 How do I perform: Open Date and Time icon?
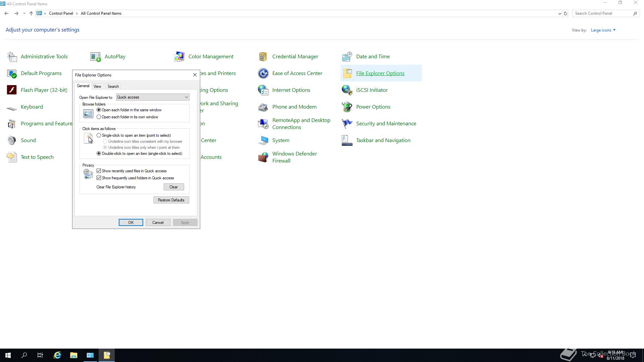point(347,57)
